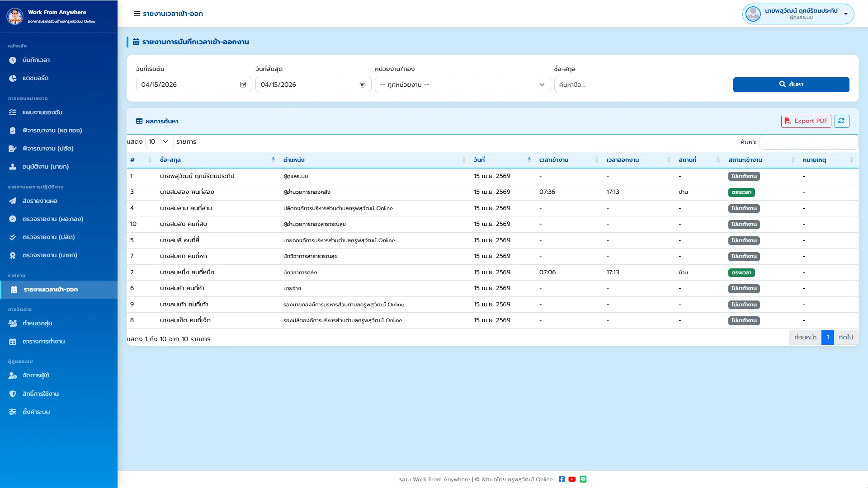Open the end date calendar picker icon

(363, 84)
